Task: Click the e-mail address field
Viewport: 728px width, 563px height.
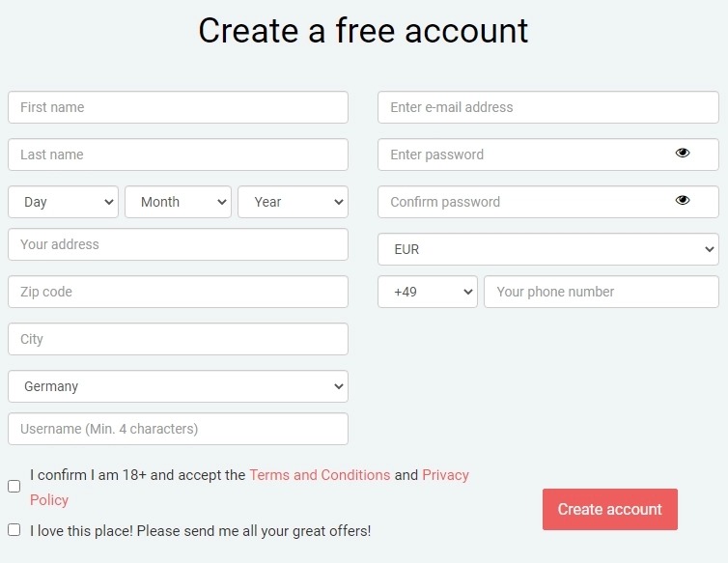Action: pyautogui.click(x=547, y=107)
